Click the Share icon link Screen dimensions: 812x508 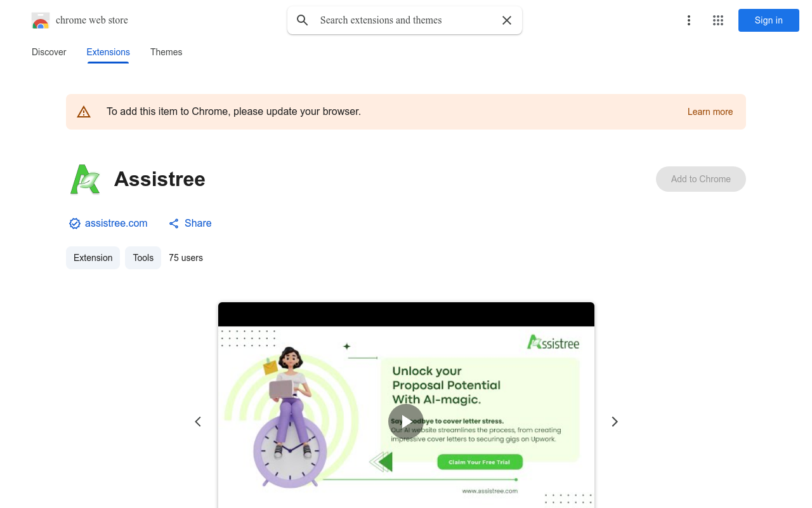pyautogui.click(x=174, y=224)
